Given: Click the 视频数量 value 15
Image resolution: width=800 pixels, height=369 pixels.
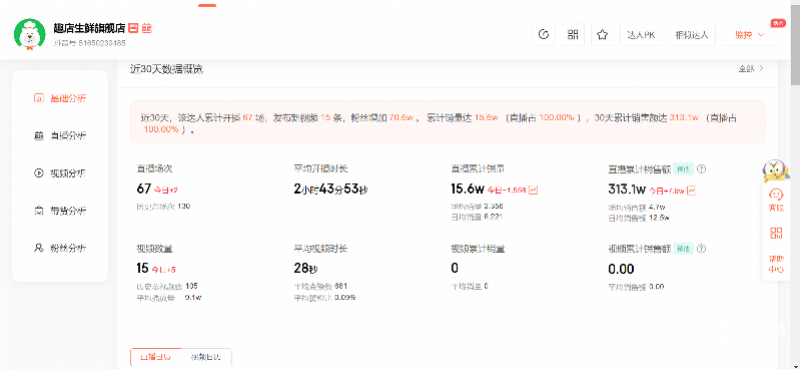Looking at the screenshot, I should (x=142, y=268).
